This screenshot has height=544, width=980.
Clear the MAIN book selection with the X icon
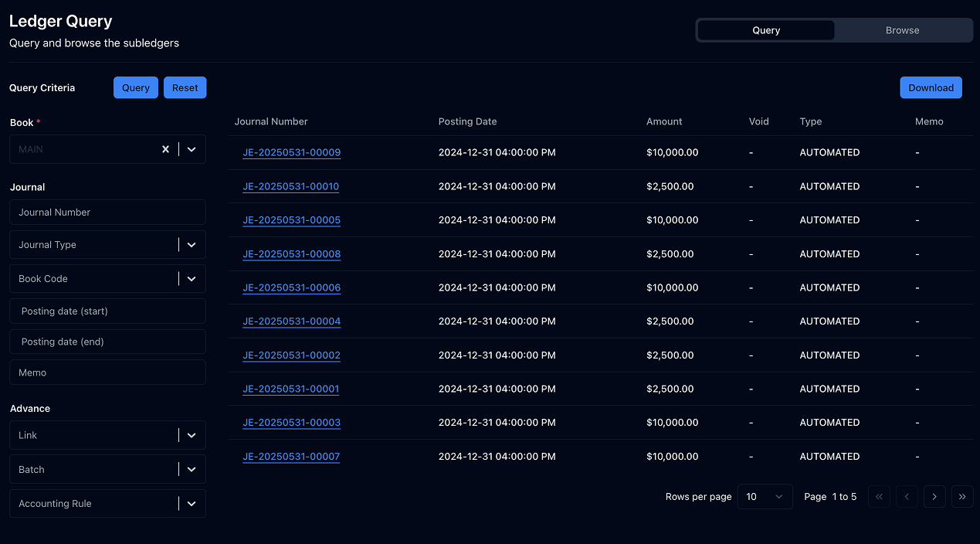[x=165, y=149]
